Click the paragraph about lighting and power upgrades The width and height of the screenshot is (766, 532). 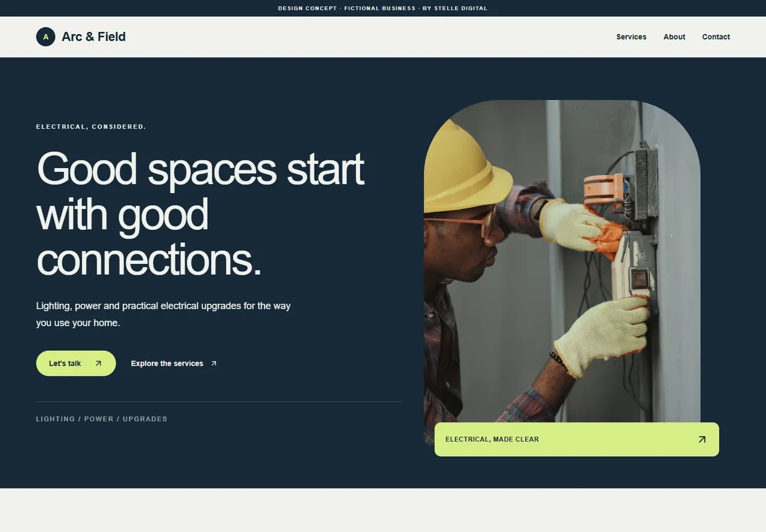click(x=163, y=314)
